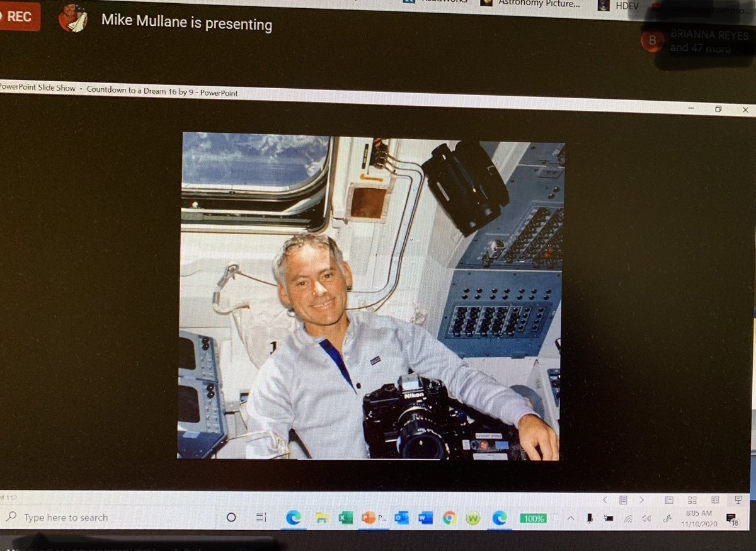The height and width of the screenshot is (551, 756).
Task: Expand hidden system tray icons chevron
Action: [x=571, y=518]
